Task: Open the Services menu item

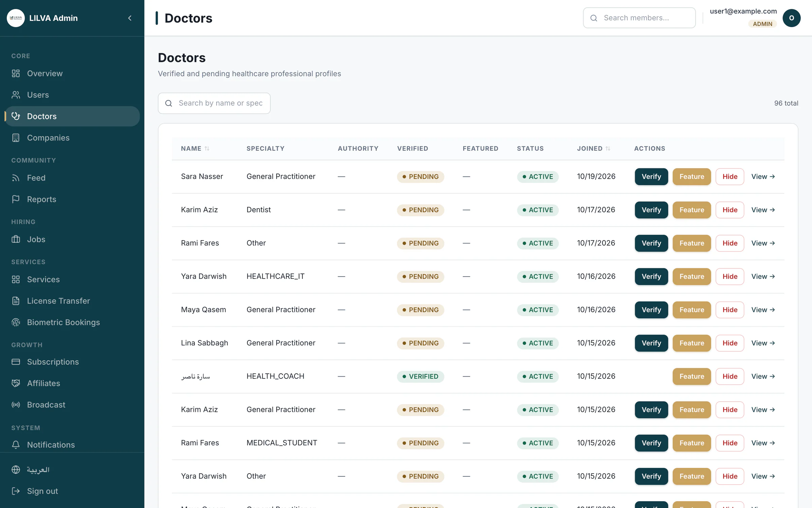Action: (72, 279)
